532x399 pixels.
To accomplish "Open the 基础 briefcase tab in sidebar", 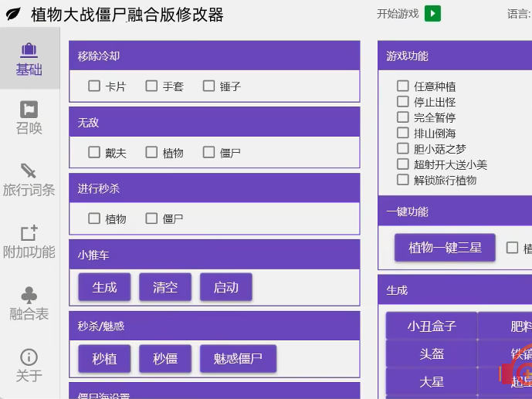I will pos(29,59).
